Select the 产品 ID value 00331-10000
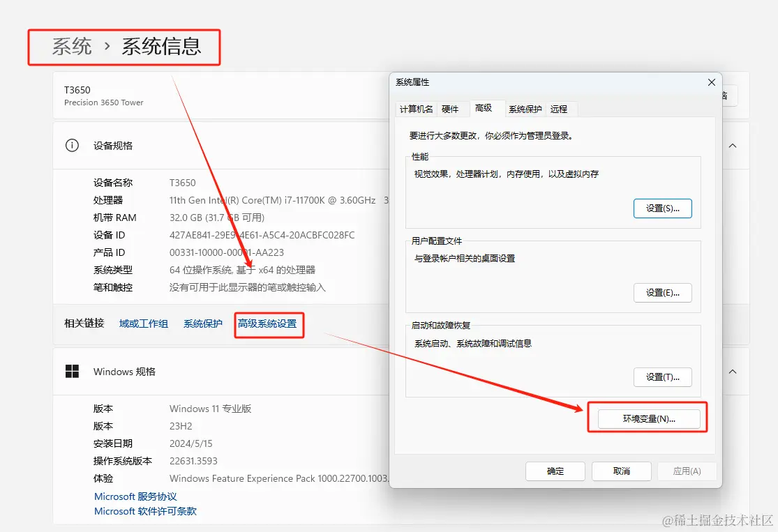Image resolution: width=778 pixels, height=532 pixels. pyautogui.click(x=227, y=252)
